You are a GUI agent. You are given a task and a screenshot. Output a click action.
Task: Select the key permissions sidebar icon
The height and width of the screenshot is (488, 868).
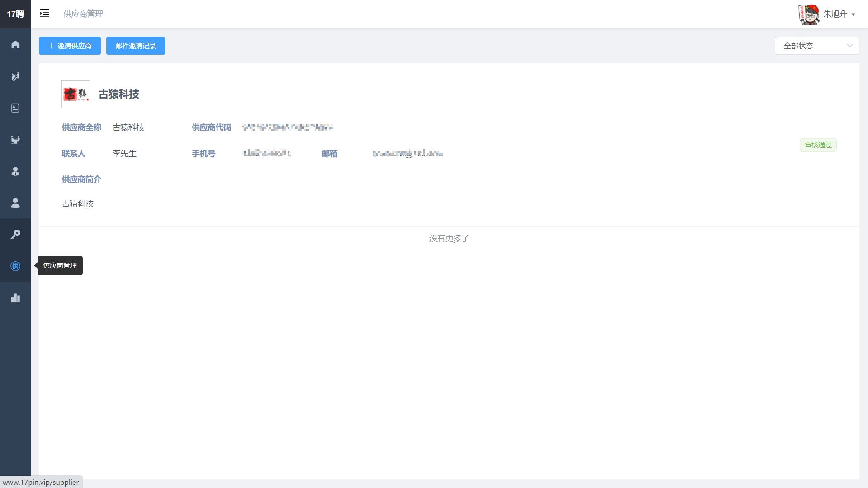tap(15, 235)
